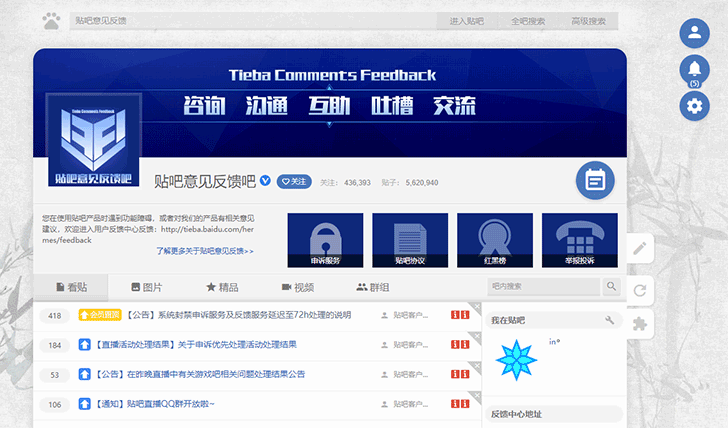Switch to the 群组 tab
728x428 pixels.
coord(373,287)
